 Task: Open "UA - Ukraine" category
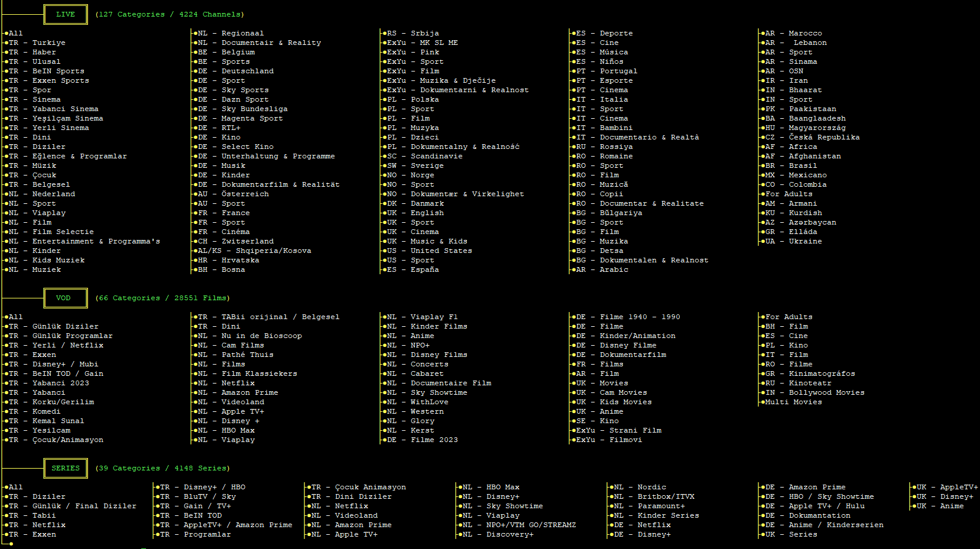pyautogui.click(x=794, y=241)
